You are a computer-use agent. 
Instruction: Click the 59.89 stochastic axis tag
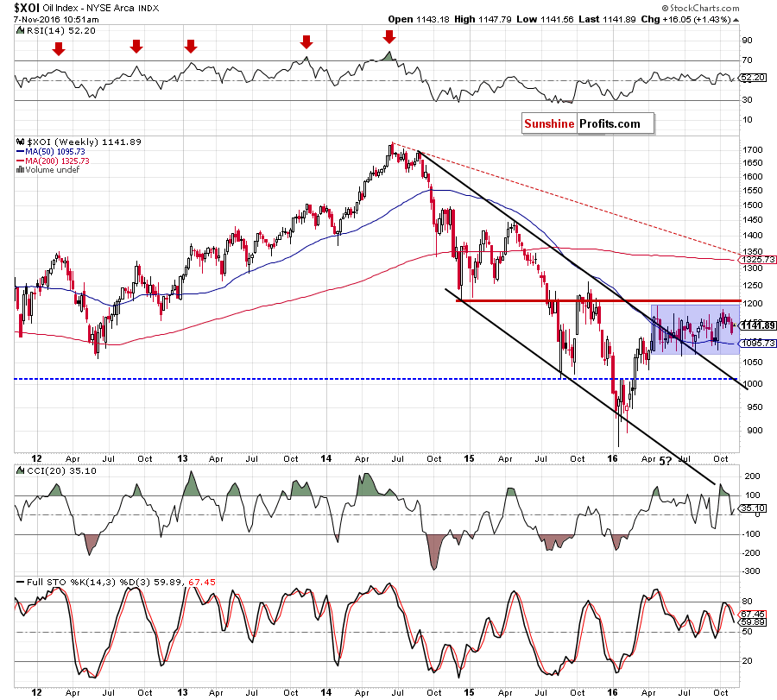pos(753,622)
